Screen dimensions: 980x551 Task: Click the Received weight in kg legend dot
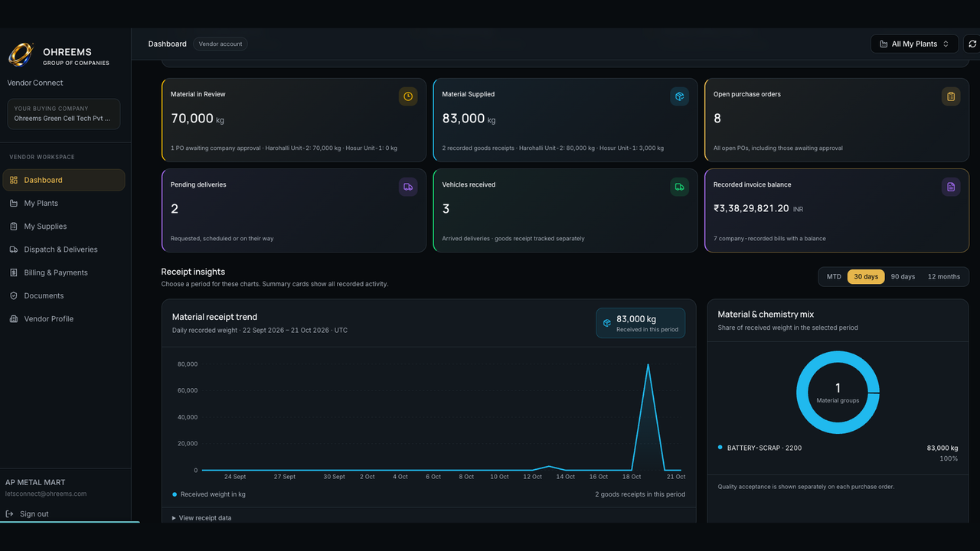pyautogui.click(x=175, y=494)
